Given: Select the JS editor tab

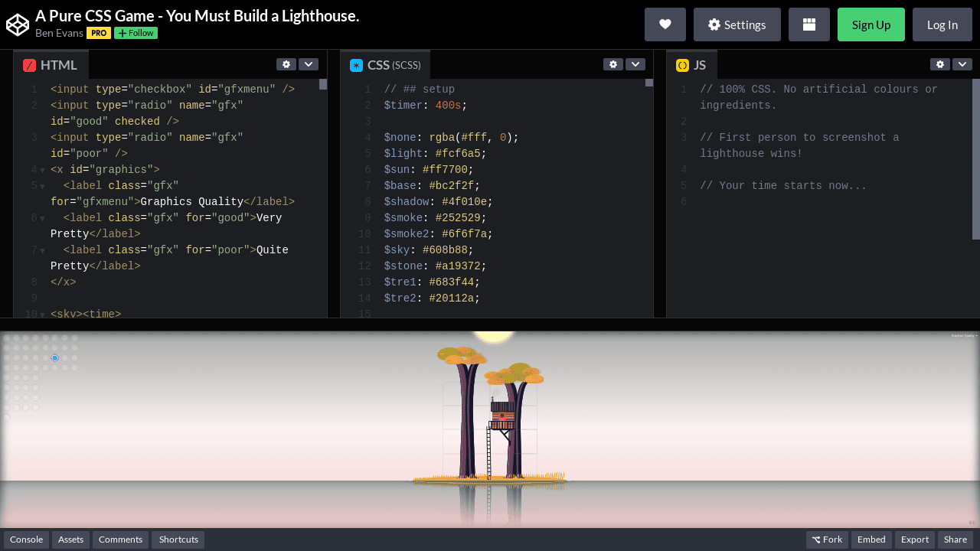Looking at the screenshot, I should click(692, 65).
